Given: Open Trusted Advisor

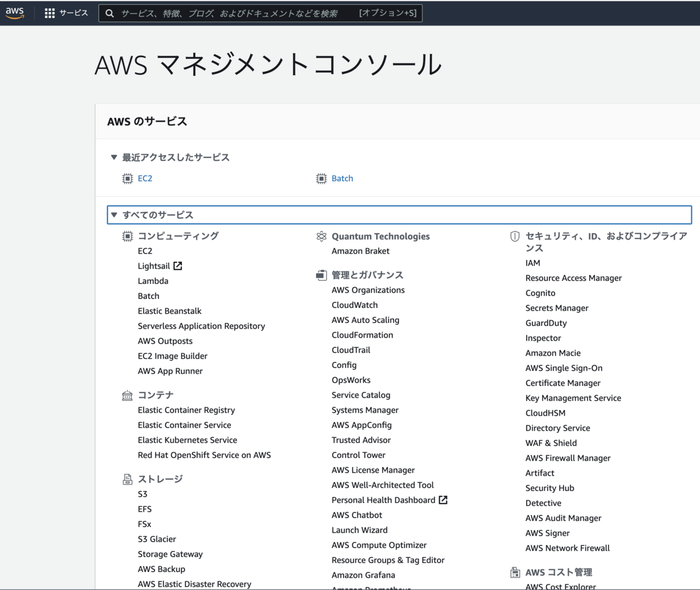Looking at the screenshot, I should (x=361, y=440).
